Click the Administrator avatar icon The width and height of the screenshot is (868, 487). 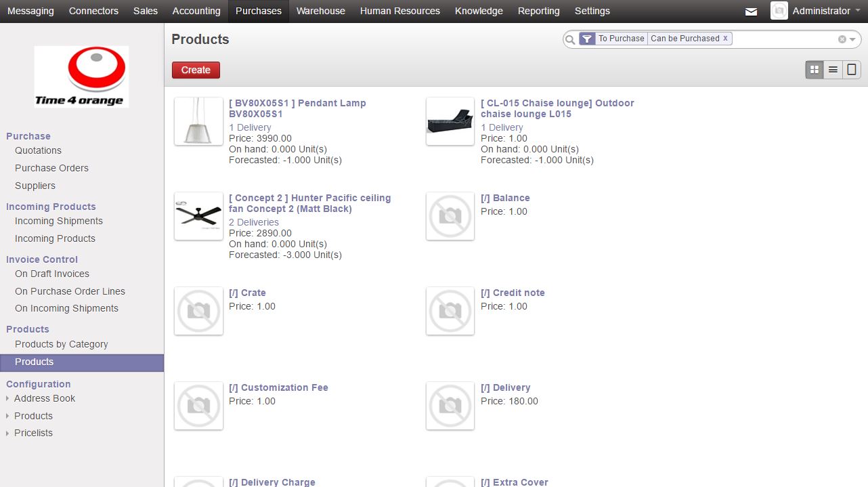click(779, 11)
